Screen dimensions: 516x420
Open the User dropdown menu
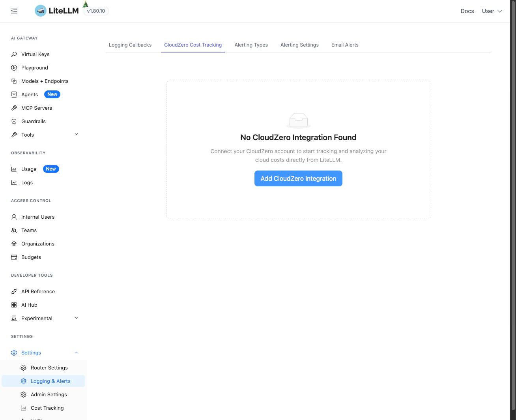pos(492,11)
